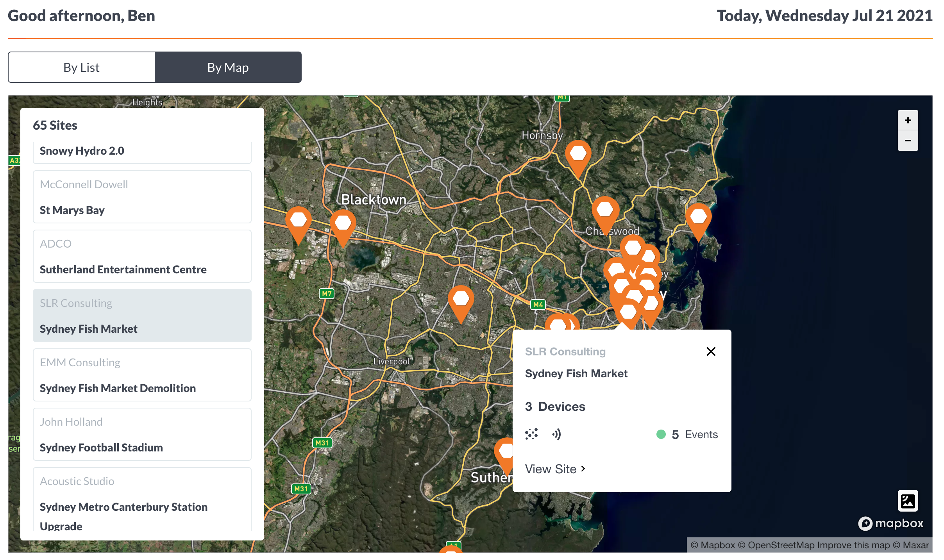
Task: Click the Acoustic Studio company label
Action: (x=77, y=481)
